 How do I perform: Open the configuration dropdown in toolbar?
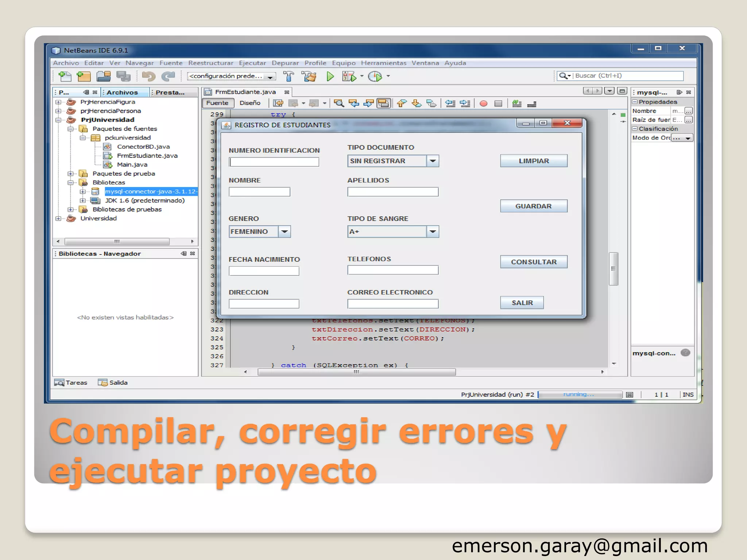click(x=270, y=77)
